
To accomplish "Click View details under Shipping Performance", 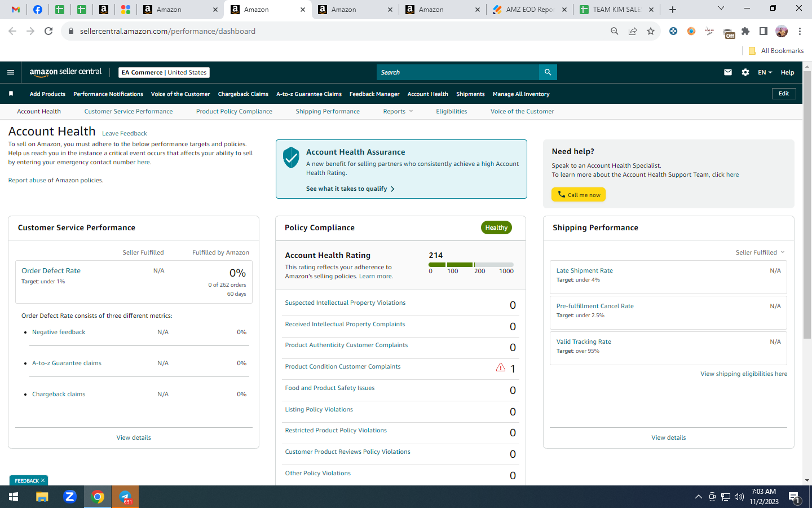I will click(x=669, y=437).
